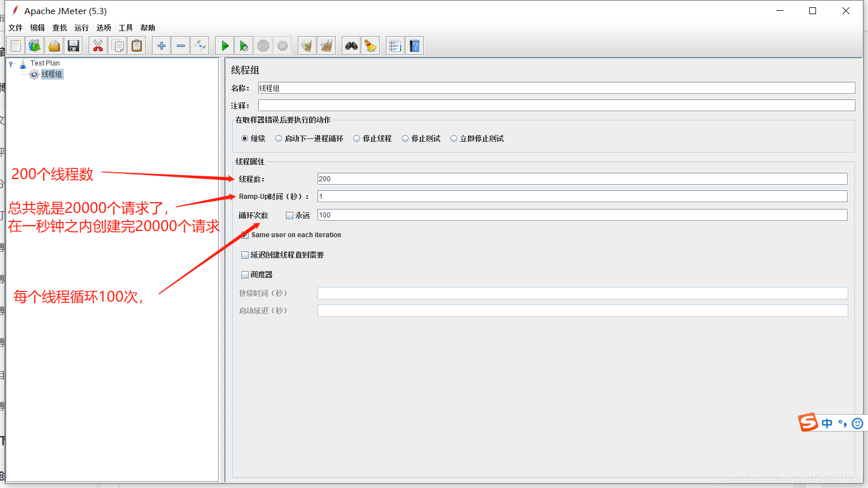Select 启动下一进程循环 radio option
868x488 pixels.
point(279,138)
